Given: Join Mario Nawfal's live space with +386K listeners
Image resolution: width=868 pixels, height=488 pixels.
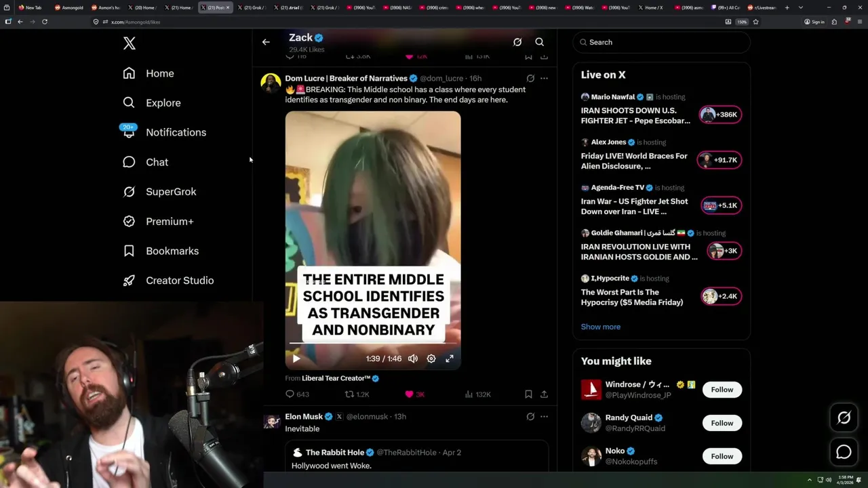Looking at the screenshot, I should pyautogui.click(x=721, y=115).
